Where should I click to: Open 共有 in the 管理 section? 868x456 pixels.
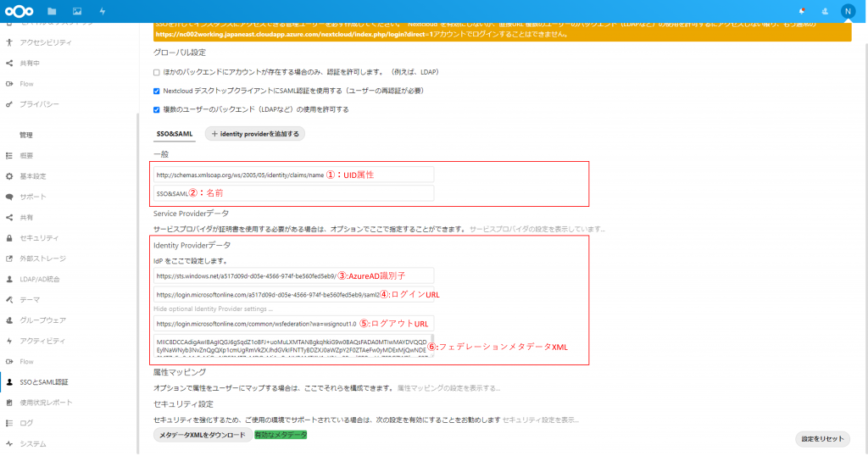26,218
